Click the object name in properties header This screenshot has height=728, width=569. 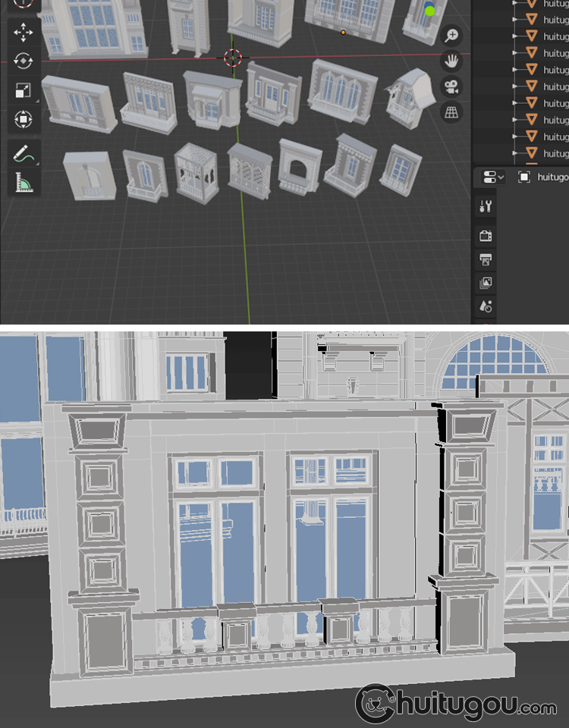[x=552, y=177]
